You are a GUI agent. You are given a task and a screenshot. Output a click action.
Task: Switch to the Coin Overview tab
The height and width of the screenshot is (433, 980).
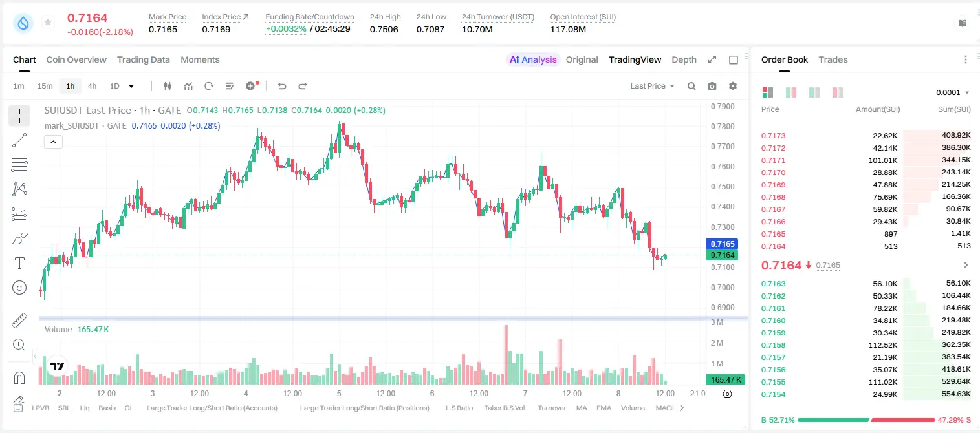point(76,59)
